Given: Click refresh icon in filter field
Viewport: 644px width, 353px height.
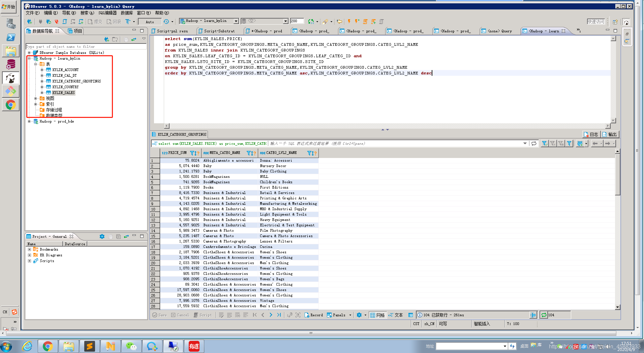Looking at the screenshot, I should click(534, 143).
